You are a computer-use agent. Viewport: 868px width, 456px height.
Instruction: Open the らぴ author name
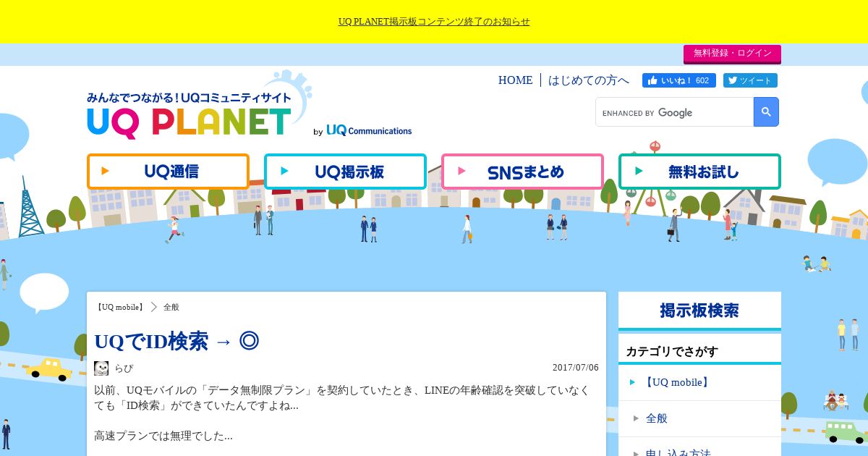click(124, 368)
